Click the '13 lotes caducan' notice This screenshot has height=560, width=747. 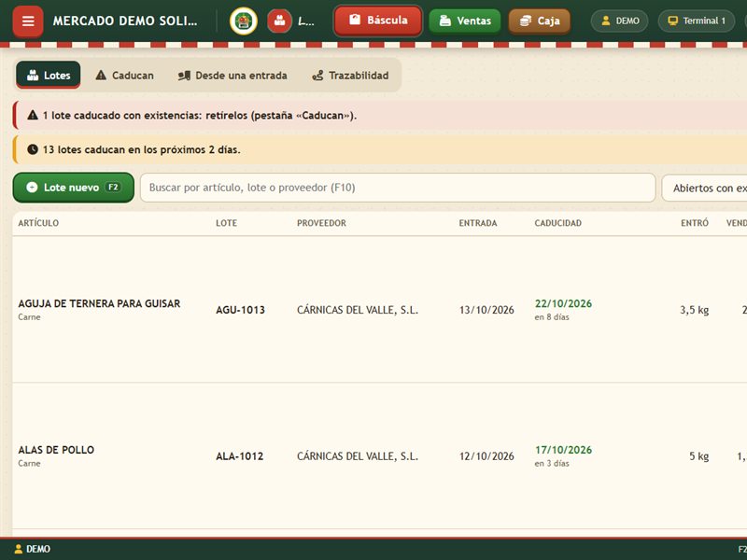pyautogui.click(x=380, y=149)
